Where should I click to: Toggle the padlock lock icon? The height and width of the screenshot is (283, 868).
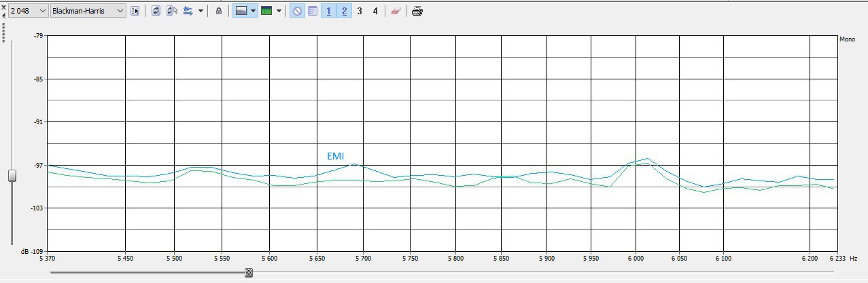click(x=218, y=11)
